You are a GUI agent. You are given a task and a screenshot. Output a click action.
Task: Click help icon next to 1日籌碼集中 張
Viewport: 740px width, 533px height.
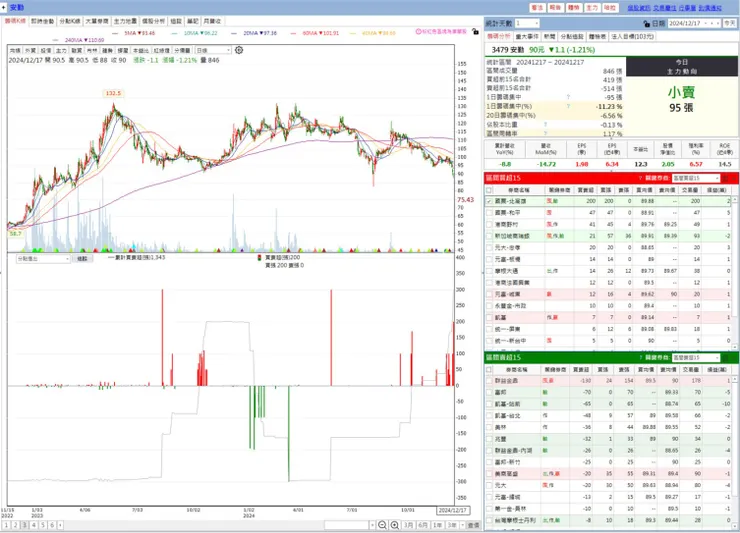pyautogui.click(x=568, y=97)
